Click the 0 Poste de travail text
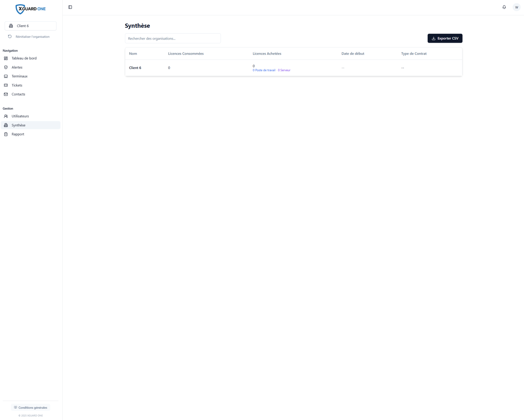 [264, 70]
